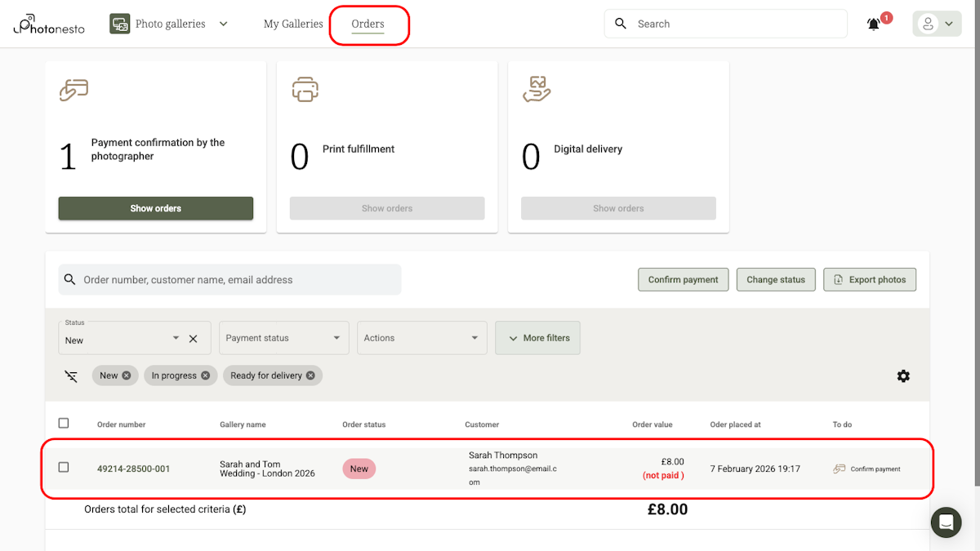The height and width of the screenshot is (551, 980).
Task: Click the Confirm payment button
Action: coord(683,279)
